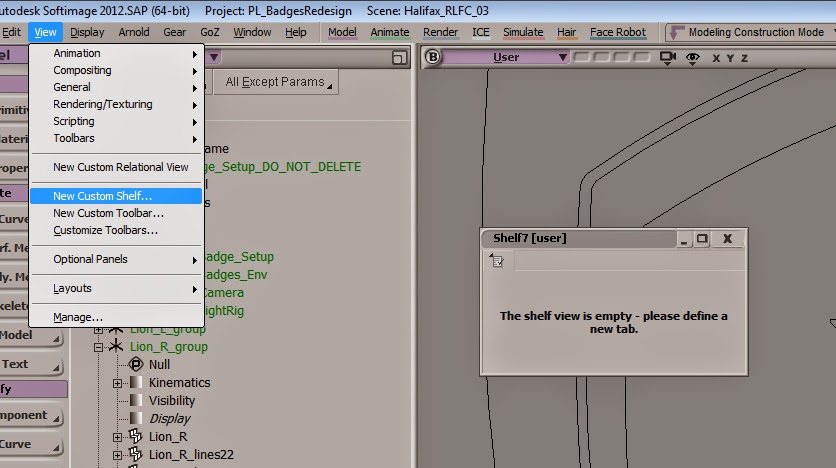This screenshot has height=468, width=836.
Task: Open the eye show menu in viewport
Action: 693,58
